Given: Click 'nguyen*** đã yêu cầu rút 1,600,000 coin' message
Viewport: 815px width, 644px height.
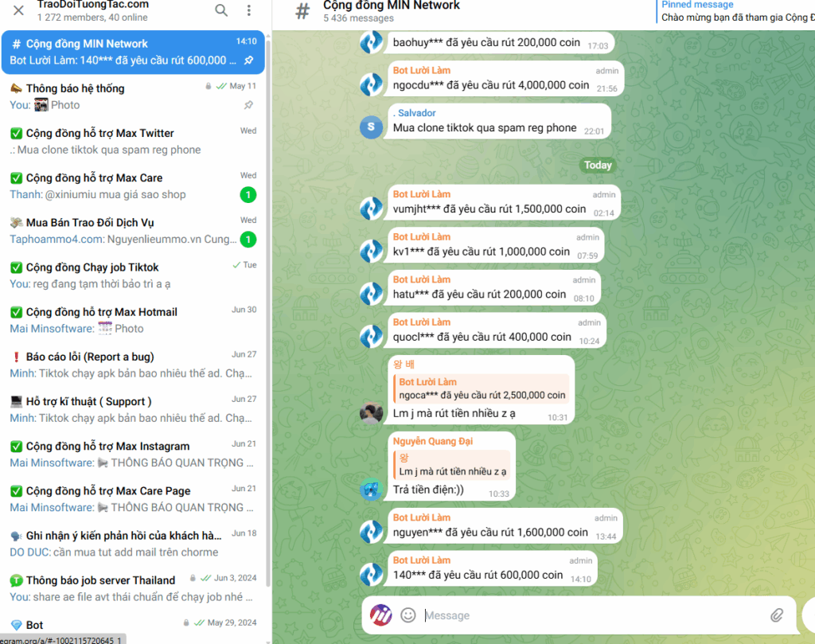Looking at the screenshot, I should 490,533.
